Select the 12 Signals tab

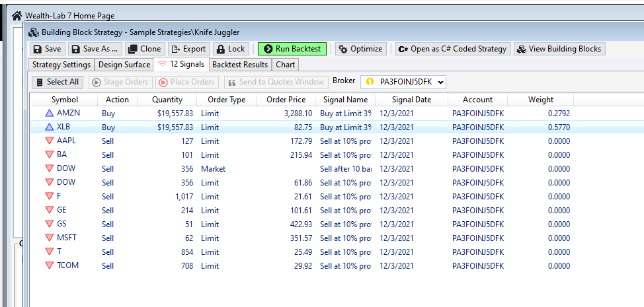[x=181, y=64]
